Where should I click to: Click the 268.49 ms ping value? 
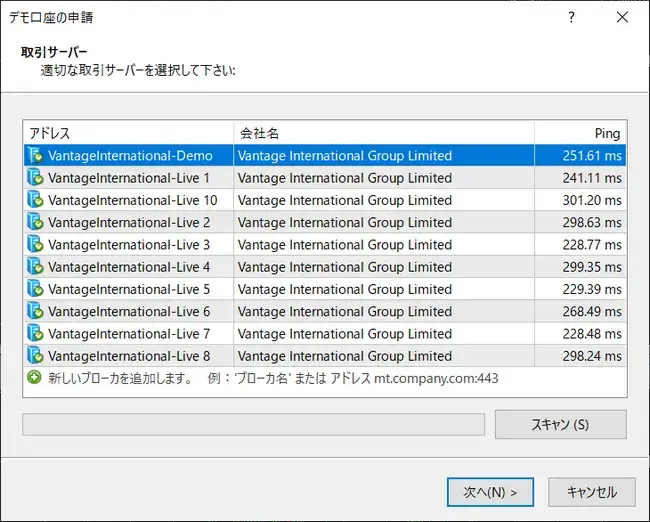click(592, 311)
